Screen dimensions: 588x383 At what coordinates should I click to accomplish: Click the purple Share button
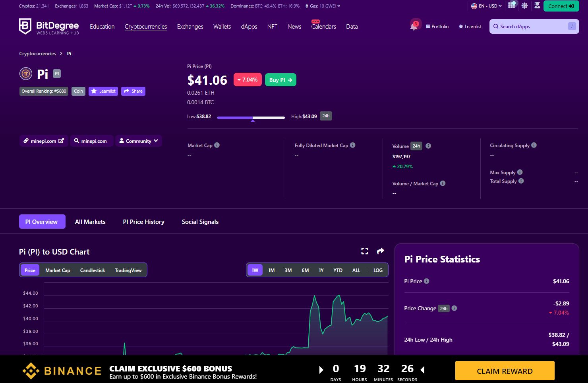[133, 91]
